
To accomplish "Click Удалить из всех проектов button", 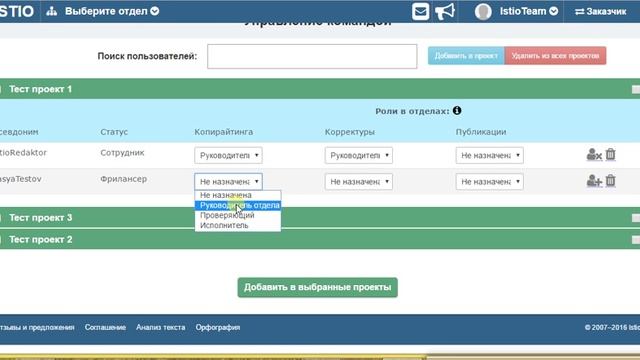I will pyautogui.click(x=555, y=56).
